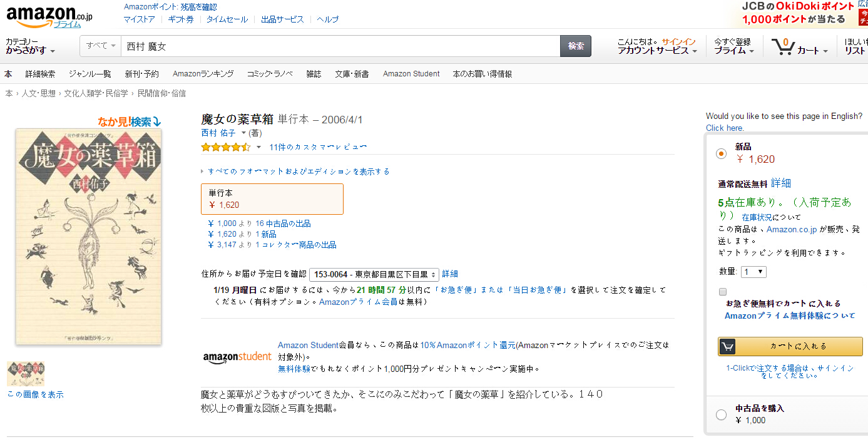Screen dimensions: 868x442
Task: Open the Amazonランキング menu item
Action: pyautogui.click(x=203, y=74)
